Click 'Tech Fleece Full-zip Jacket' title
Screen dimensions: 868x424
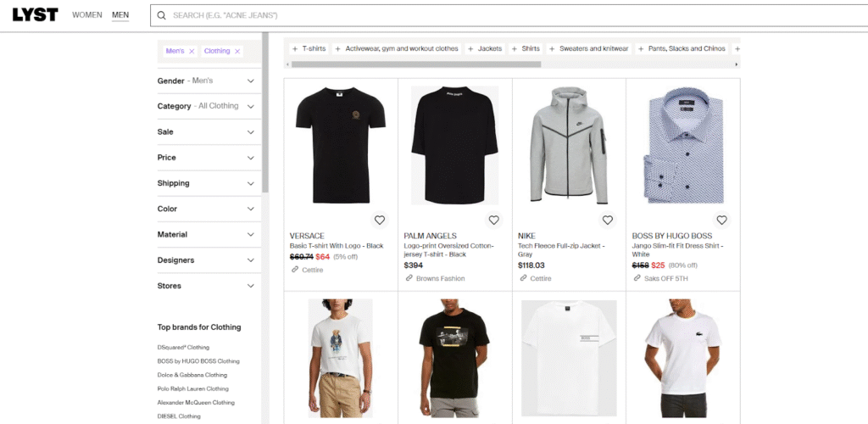(x=561, y=249)
